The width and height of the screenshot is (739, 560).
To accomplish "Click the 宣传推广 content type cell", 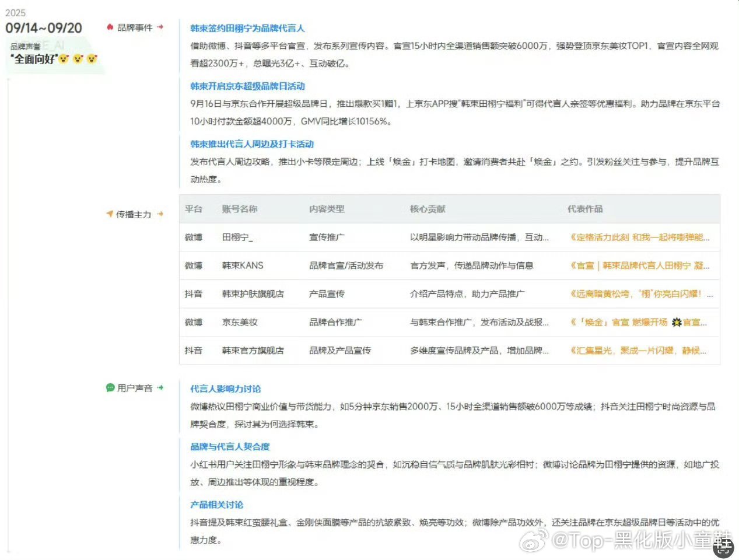I will pos(327,237).
